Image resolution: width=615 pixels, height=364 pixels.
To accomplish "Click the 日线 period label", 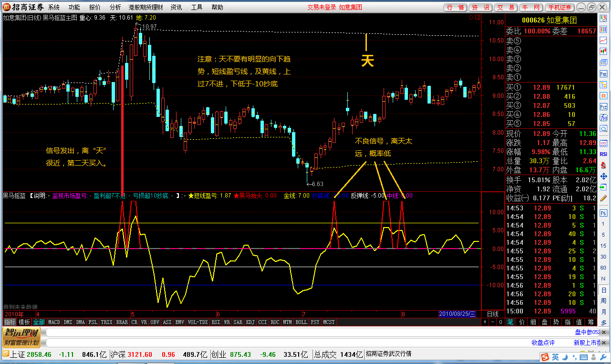I will pyautogui.click(x=492, y=314).
